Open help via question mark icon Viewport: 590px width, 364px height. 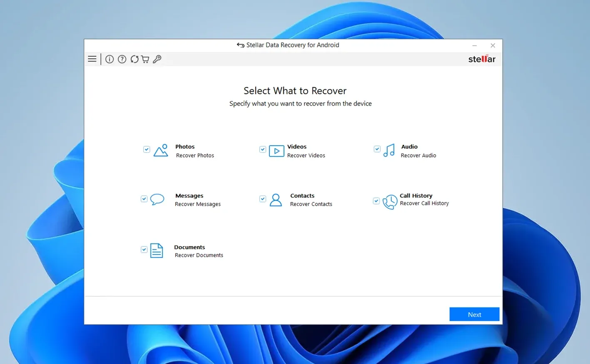(x=122, y=59)
